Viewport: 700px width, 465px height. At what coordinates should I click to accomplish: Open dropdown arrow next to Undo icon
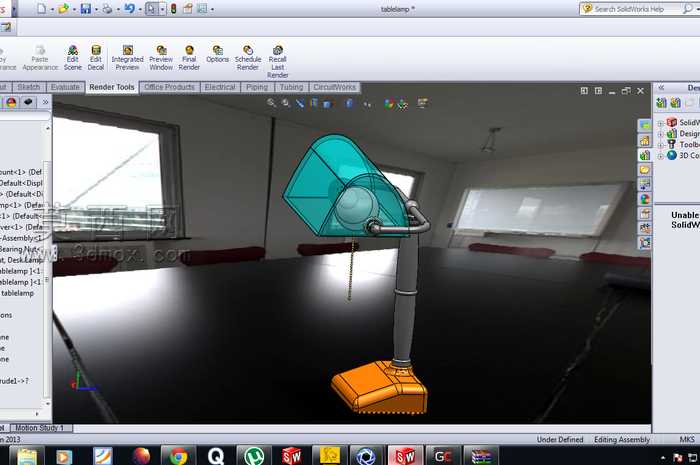pyautogui.click(x=139, y=9)
